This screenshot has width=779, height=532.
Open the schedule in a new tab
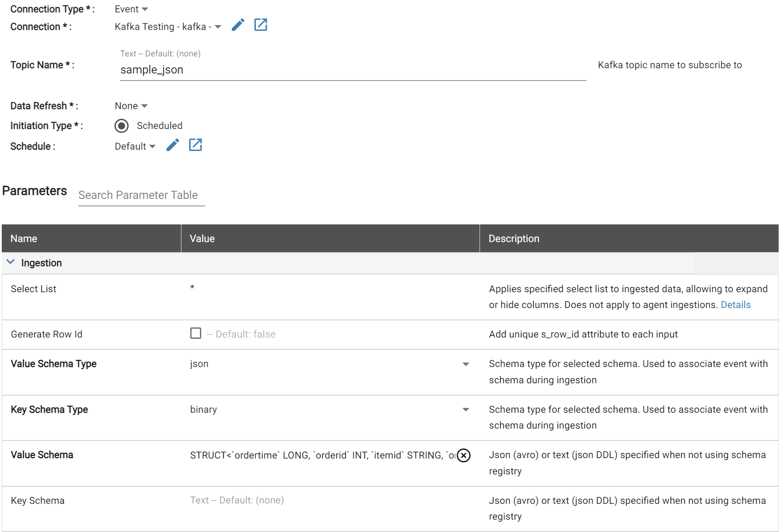196,145
